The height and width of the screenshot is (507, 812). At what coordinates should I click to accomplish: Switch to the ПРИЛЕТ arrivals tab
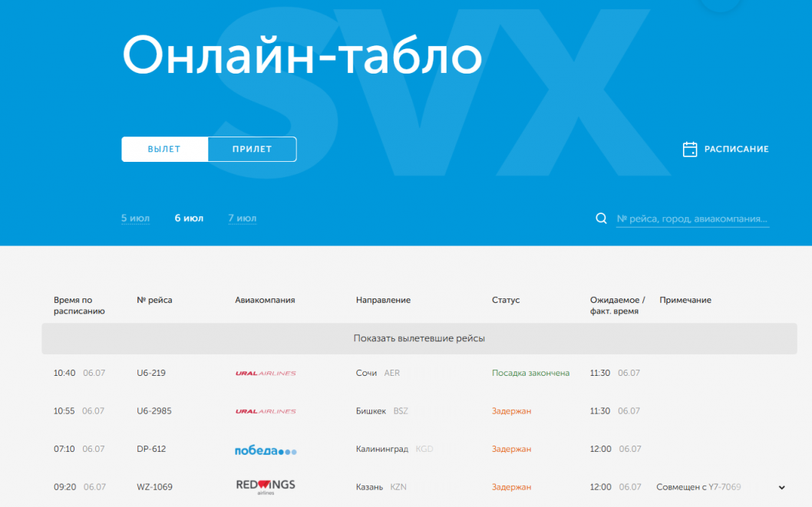[253, 149]
